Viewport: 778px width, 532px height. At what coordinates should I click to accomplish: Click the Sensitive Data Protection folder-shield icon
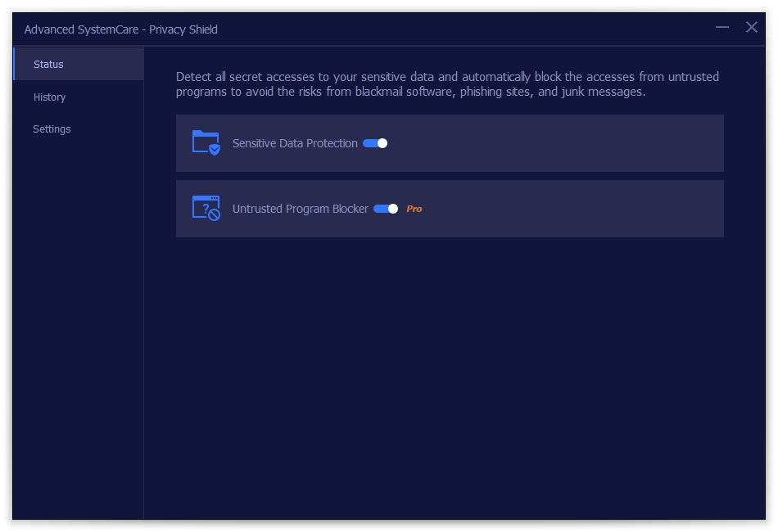(x=206, y=143)
